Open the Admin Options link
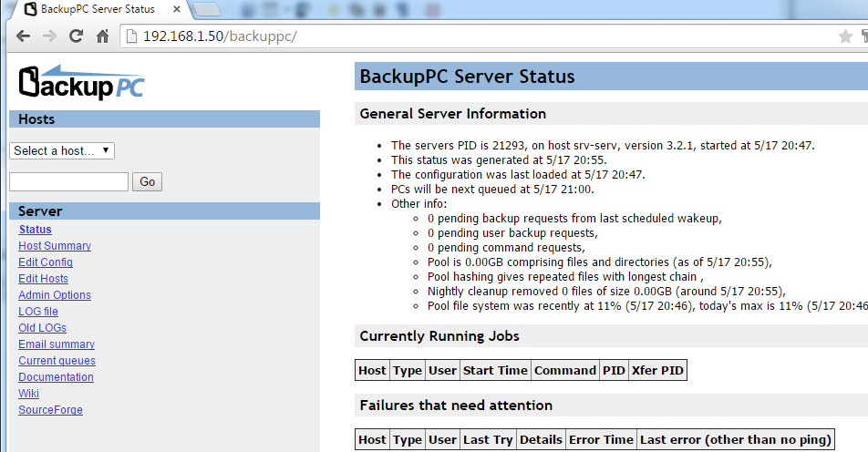Image resolution: width=868 pixels, height=452 pixels. [55, 295]
